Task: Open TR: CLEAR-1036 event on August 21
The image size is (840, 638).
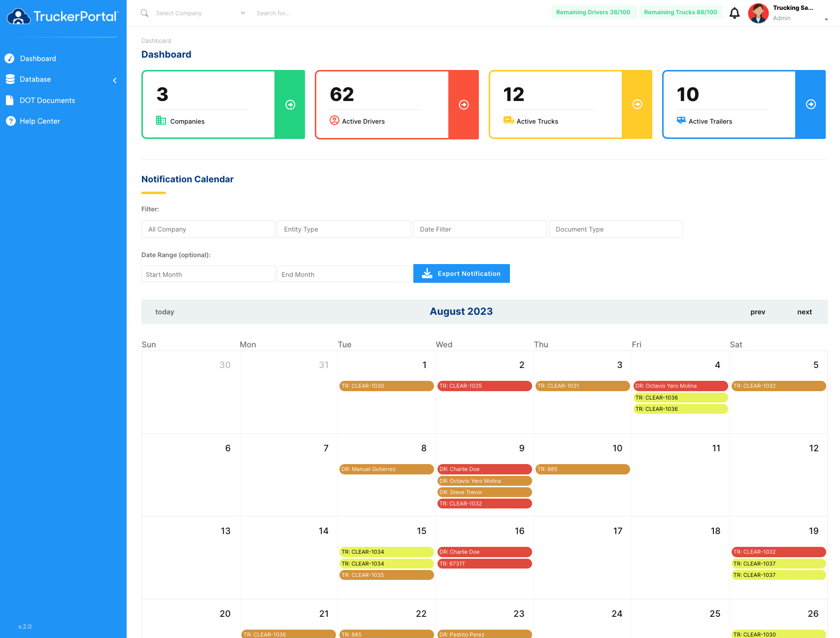Action: 289,634
